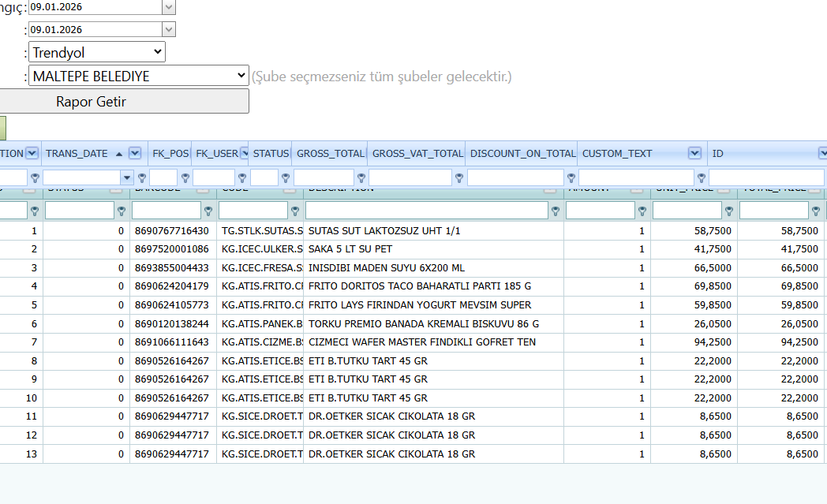The image size is (827, 504).
Task: Select barcode cell 8697520001086
Action: pyautogui.click(x=174, y=249)
